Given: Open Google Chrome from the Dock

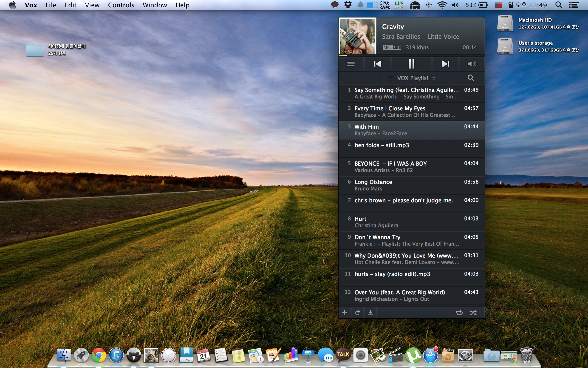Looking at the screenshot, I should (99, 355).
